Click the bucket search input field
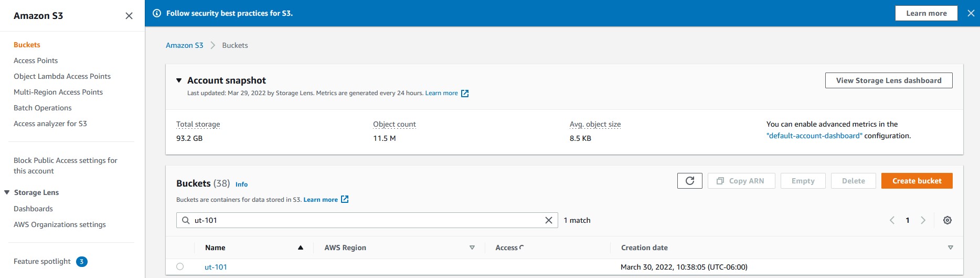Viewport: 980px width, 278px height. pos(367,220)
